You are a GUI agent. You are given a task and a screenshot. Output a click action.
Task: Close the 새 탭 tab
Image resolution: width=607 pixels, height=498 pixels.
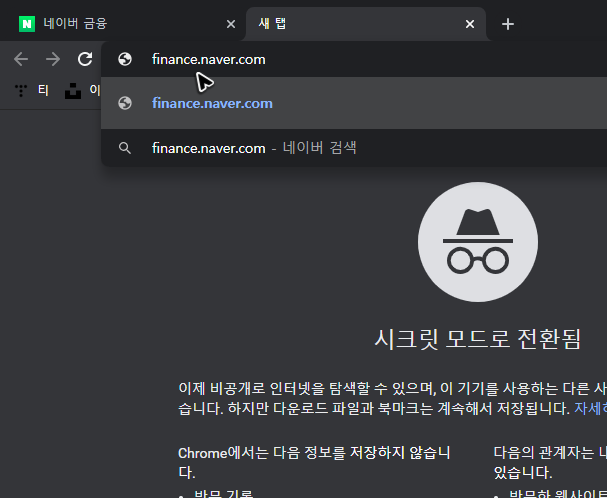pos(470,24)
